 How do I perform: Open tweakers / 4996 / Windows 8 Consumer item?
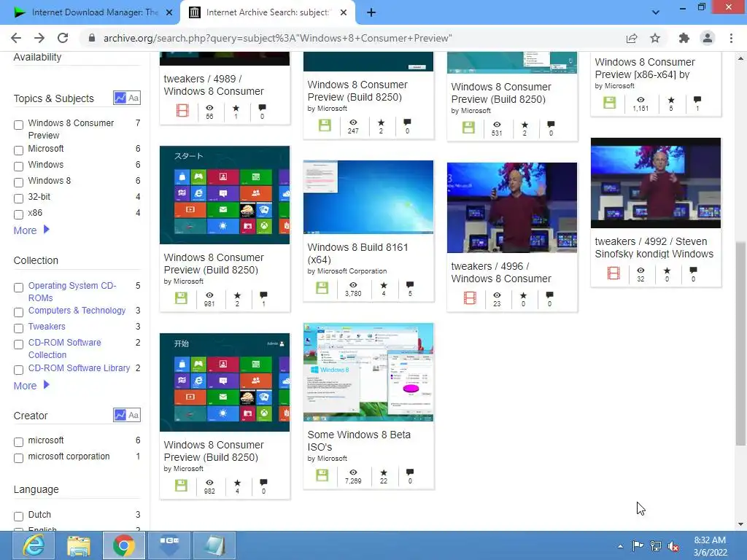tap(500, 273)
